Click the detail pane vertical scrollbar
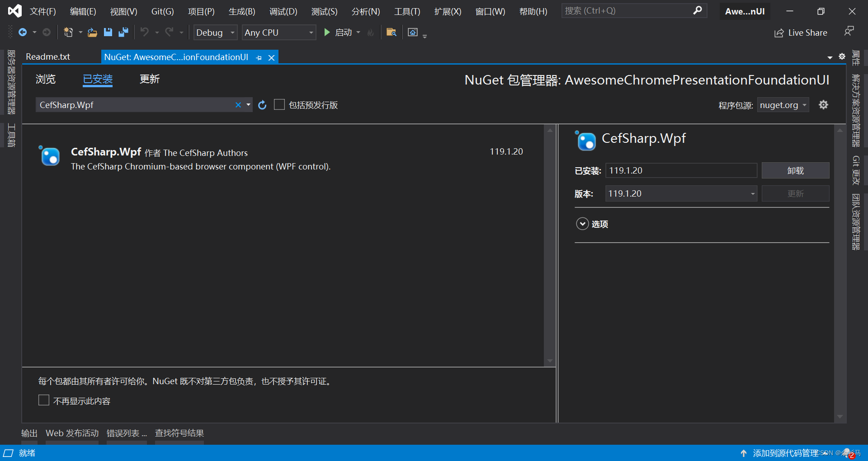868x461 pixels. pos(840,274)
